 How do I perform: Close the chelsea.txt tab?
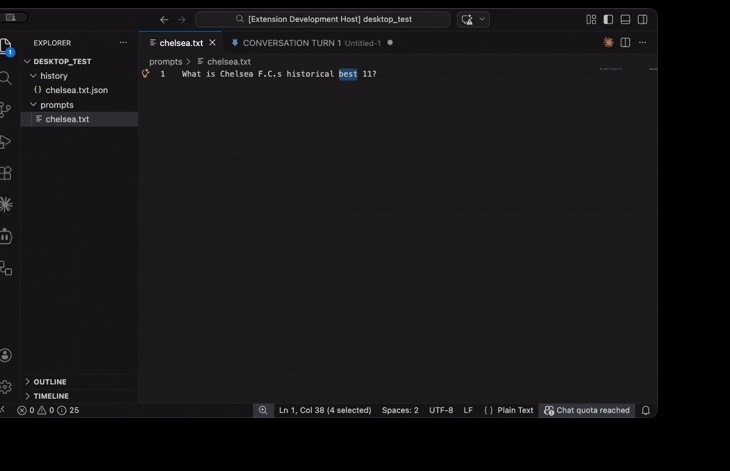[x=212, y=42]
